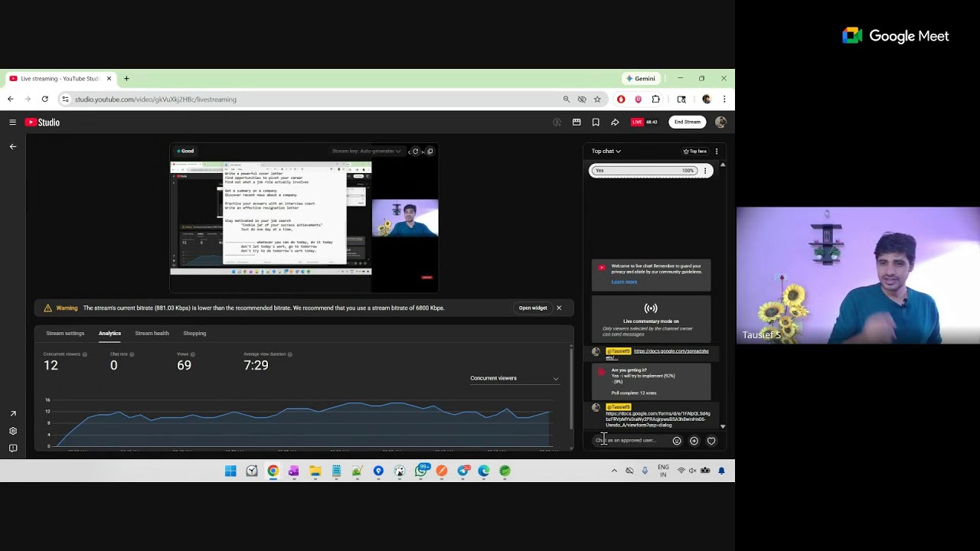Open the YouTube Studio hamburger menu

coord(12,122)
